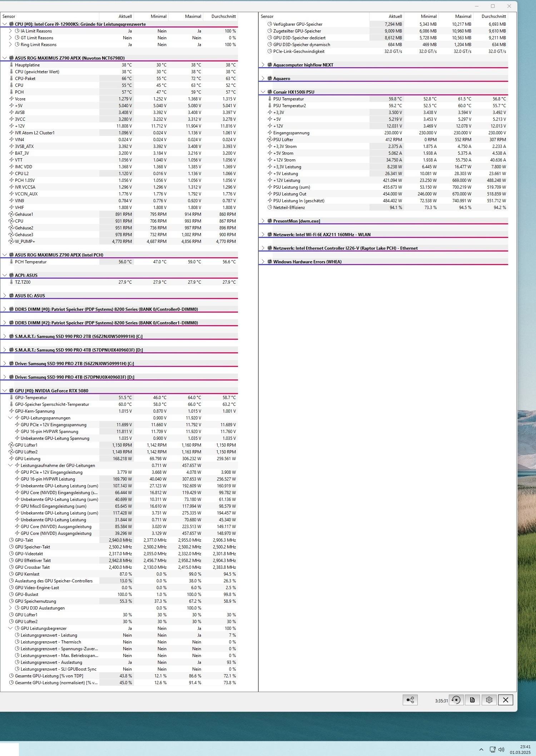Select the GPU Effektiver Takt row label
536x756 pixels.
coord(33,560)
